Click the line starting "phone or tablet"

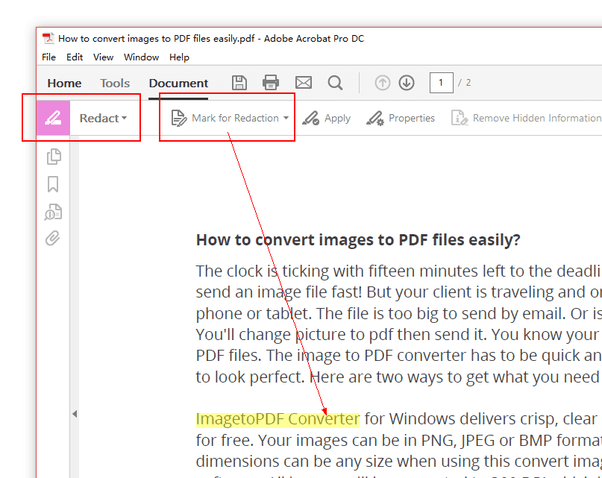399,314
